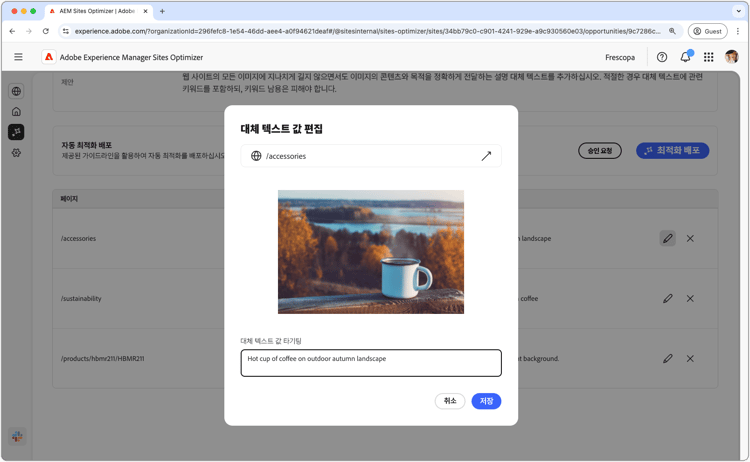Viewport: 750px width, 462px height.
Task: Open /accessories page via arrow icon
Action: tap(486, 156)
